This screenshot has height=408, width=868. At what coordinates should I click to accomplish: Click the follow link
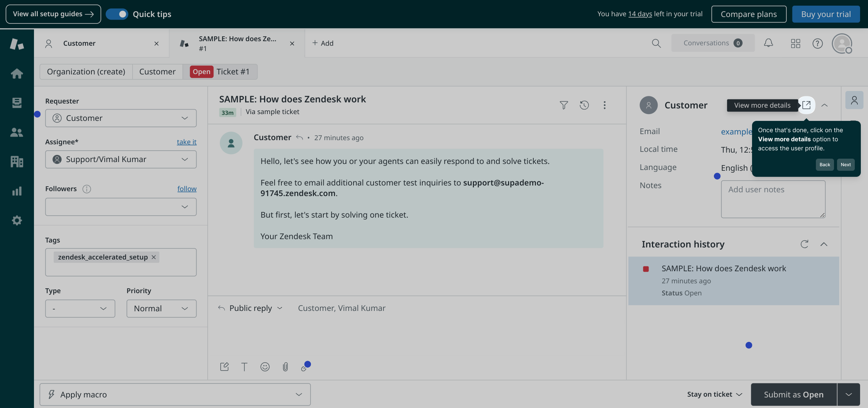click(187, 189)
